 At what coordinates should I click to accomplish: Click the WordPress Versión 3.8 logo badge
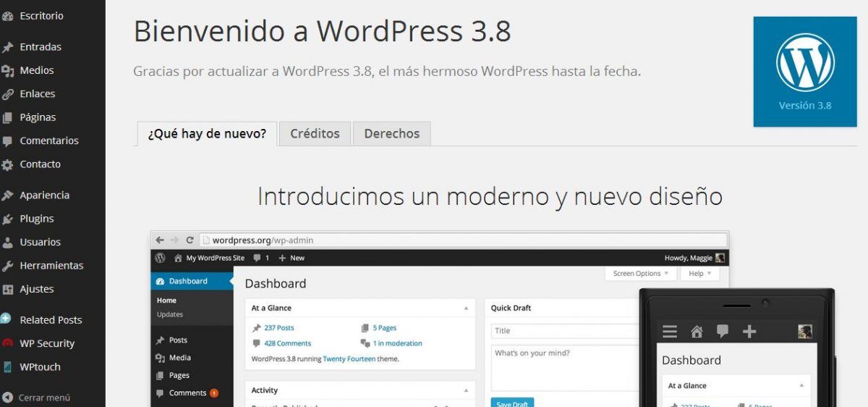(805, 72)
